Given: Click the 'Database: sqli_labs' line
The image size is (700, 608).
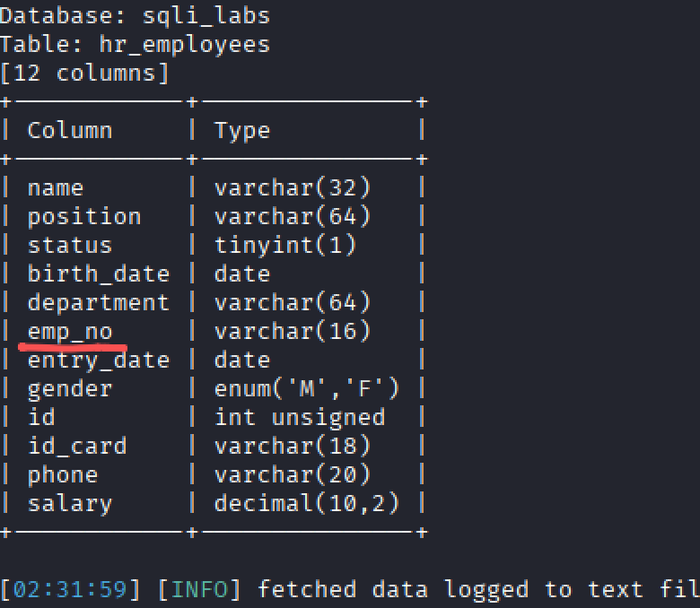Looking at the screenshot, I should pyautogui.click(x=135, y=15).
